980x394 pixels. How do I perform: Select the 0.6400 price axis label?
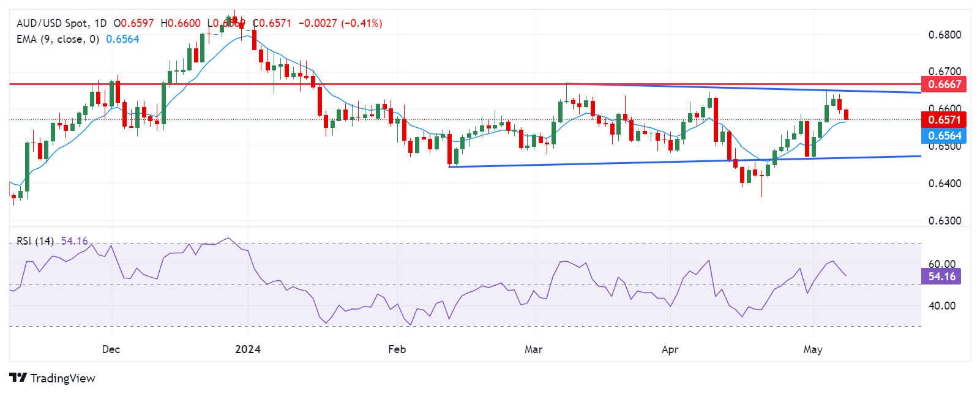(944, 184)
